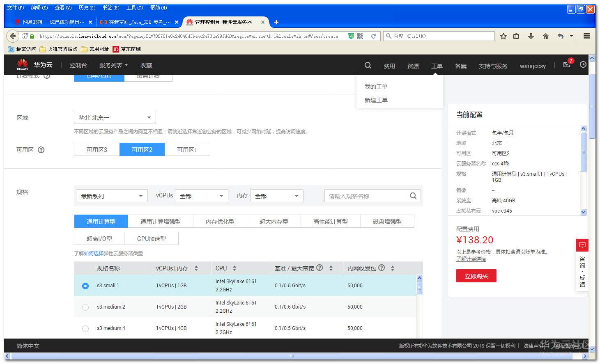This screenshot has height=364, width=600.
Task: Click the help icon beside 可用区
Action: coord(41,150)
